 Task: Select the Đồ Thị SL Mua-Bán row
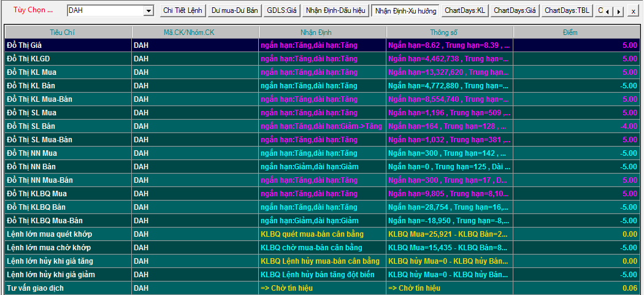pyautogui.click(x=323, y=140)
